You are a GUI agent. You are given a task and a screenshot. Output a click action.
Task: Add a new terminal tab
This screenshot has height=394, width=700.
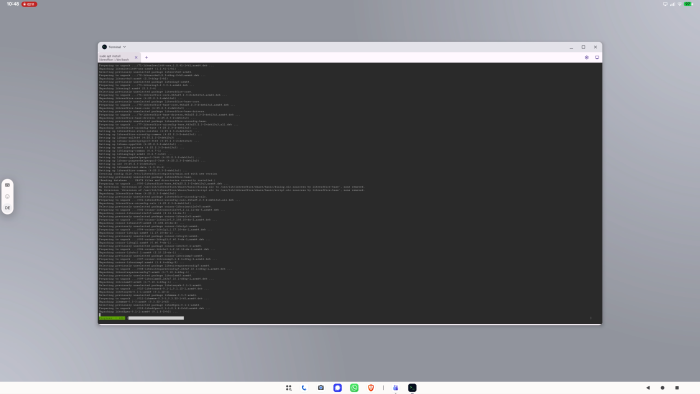146,58
